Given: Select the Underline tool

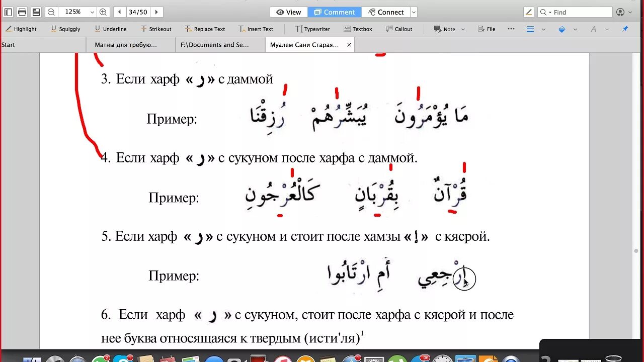Looking at the screenshot, I should [110, 29].
